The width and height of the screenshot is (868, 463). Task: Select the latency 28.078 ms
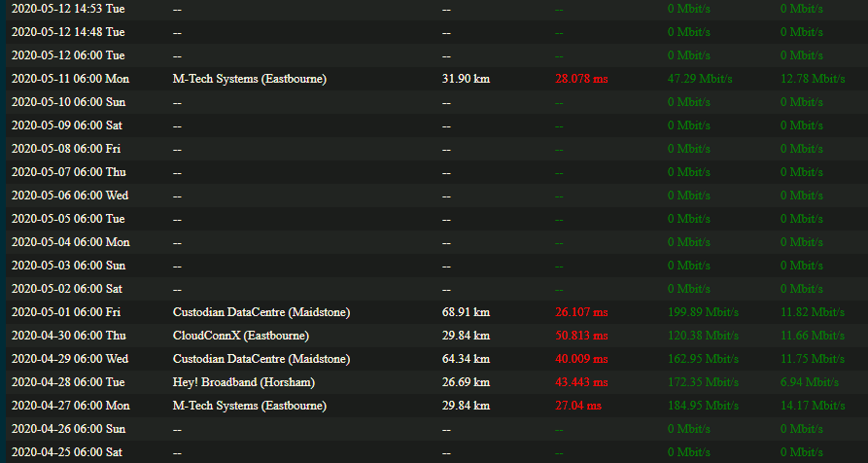tap(582, 79)
